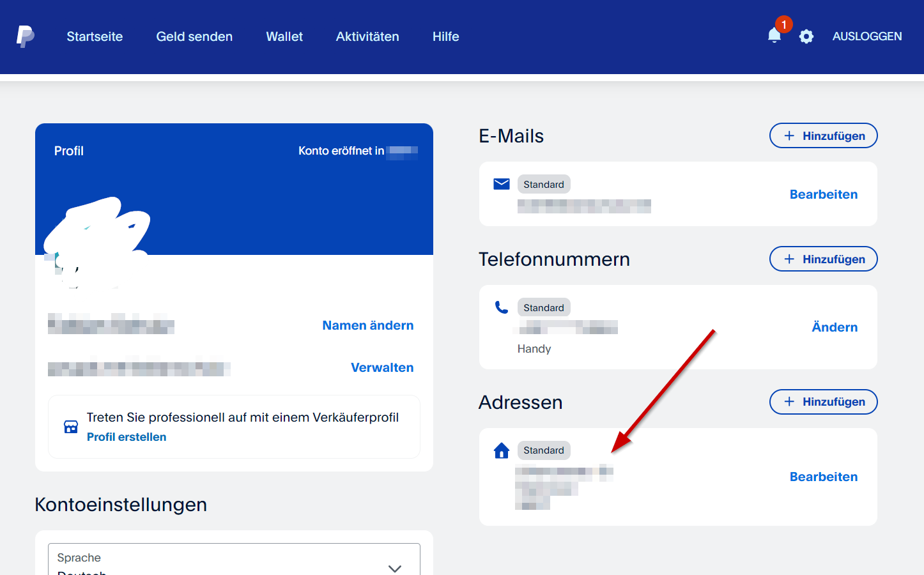Click the email envelope icon
The image size is (924, 575).
click(502, 184)
